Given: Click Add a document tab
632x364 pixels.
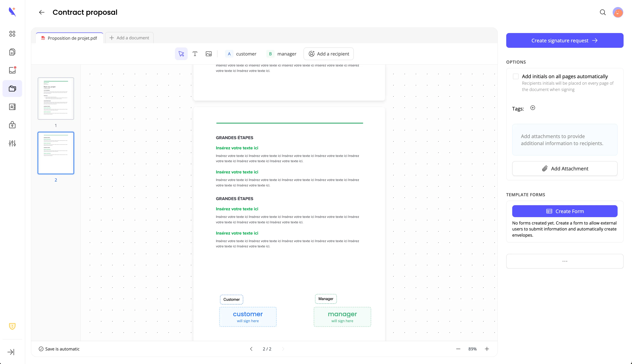Looking at the screenshot, I should coord(129,38).
